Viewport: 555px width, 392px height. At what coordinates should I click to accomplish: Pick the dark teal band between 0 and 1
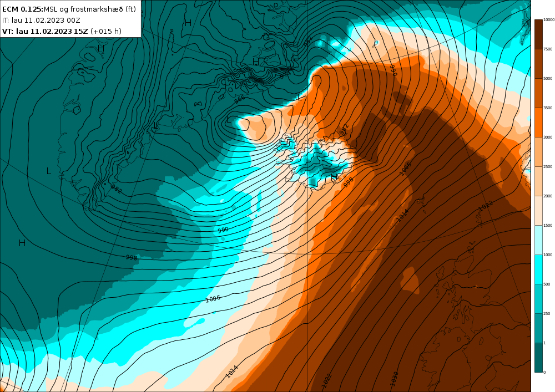coord(538,358)
